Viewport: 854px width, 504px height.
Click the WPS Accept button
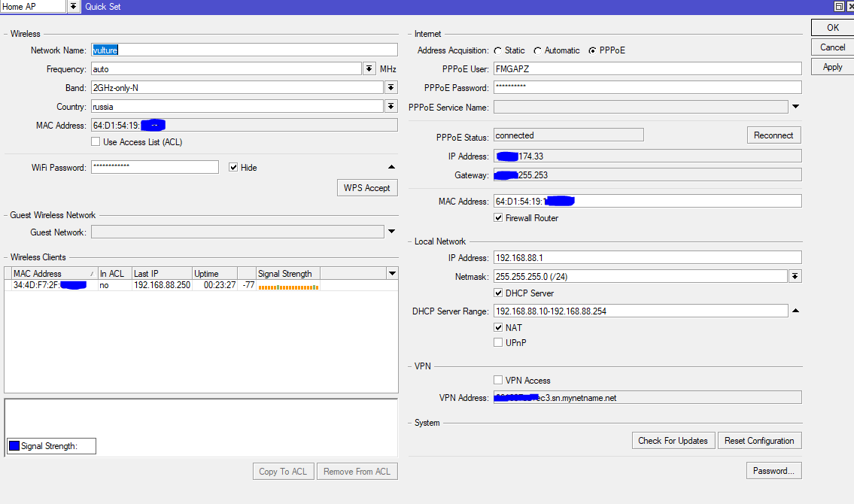point(366,188)
